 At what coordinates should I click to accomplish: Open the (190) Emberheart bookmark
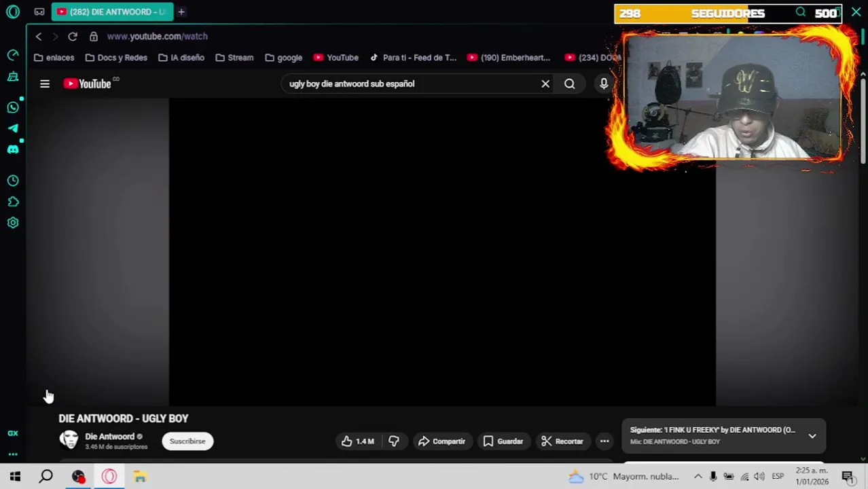point(509,58)
